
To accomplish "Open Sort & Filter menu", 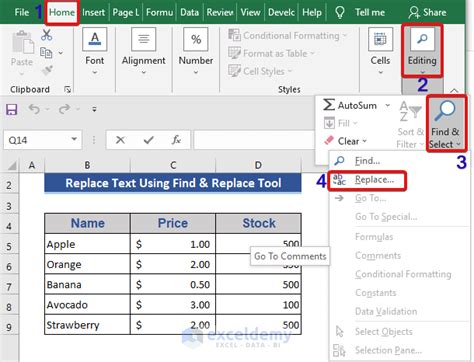I will click(x=410, y=124).
